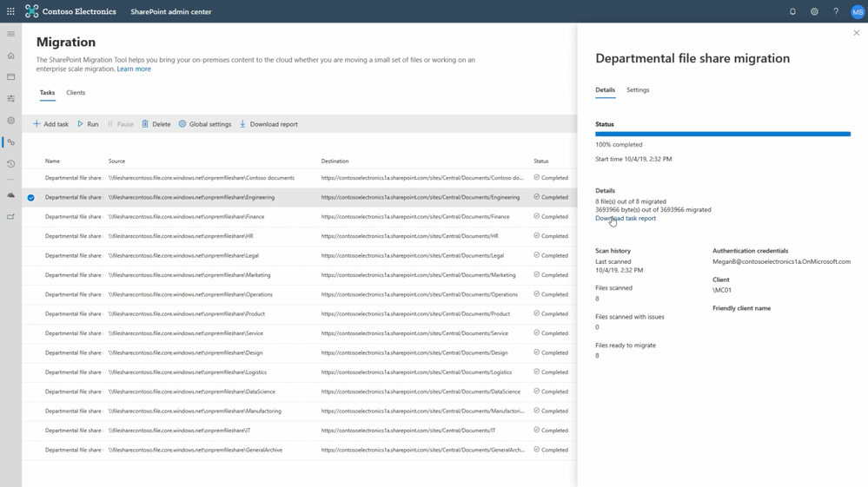The height and width of the screenshot is (487, 868).
Task: Open SharePoint admin center title link
Action: coord(171,11)
